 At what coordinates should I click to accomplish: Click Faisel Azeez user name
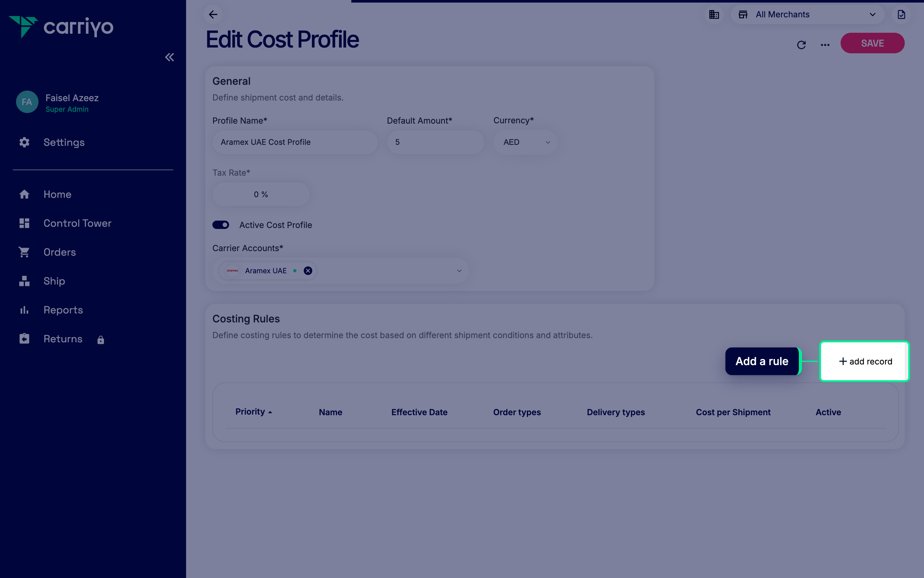(72, 98)
